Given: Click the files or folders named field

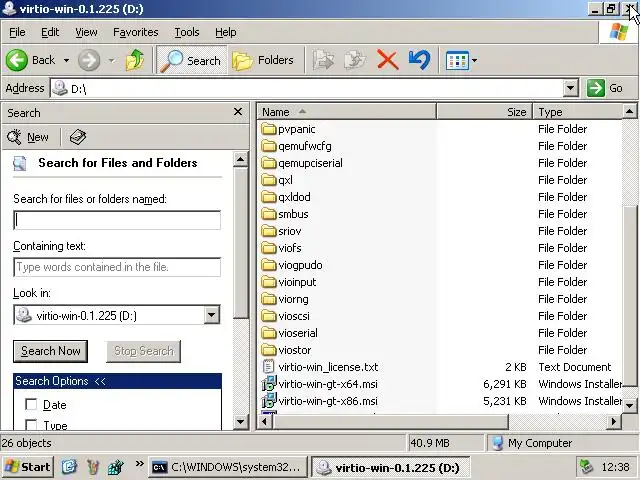Looking at the screenshot, I should [x=117, y=220].
